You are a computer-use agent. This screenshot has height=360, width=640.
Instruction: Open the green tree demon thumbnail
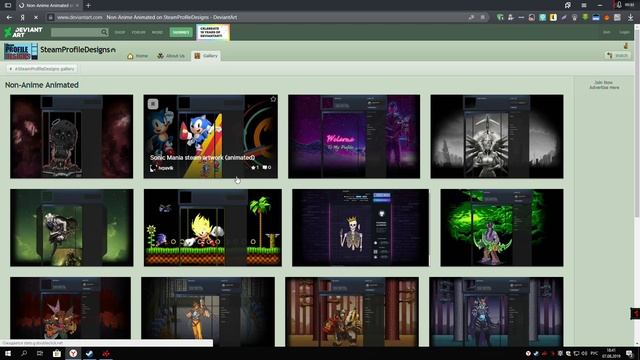pyautogui.click(x=502, y=227)
